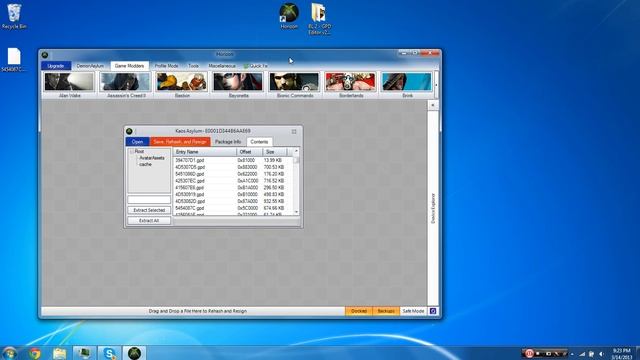Open the taskbar clock and date

622,354
